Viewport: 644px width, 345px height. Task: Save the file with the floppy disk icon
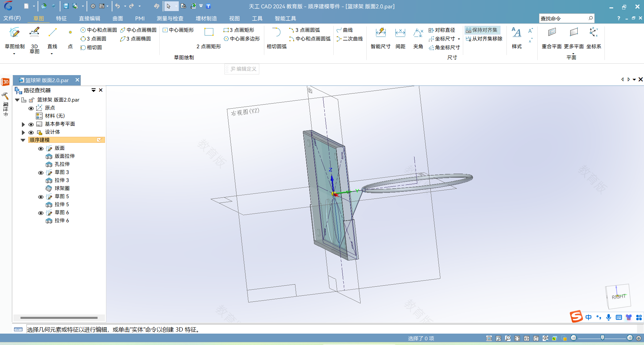point(66,6)
